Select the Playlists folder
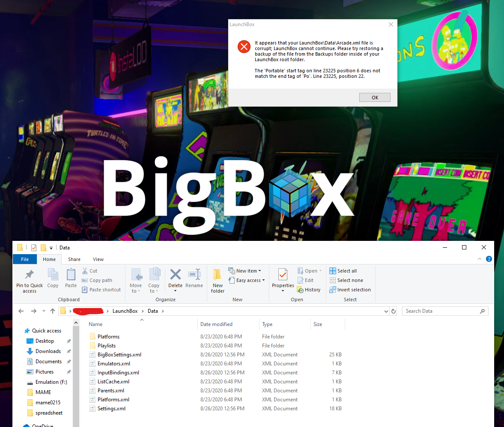Screen dimensions: 504x427 click(106, 345)
